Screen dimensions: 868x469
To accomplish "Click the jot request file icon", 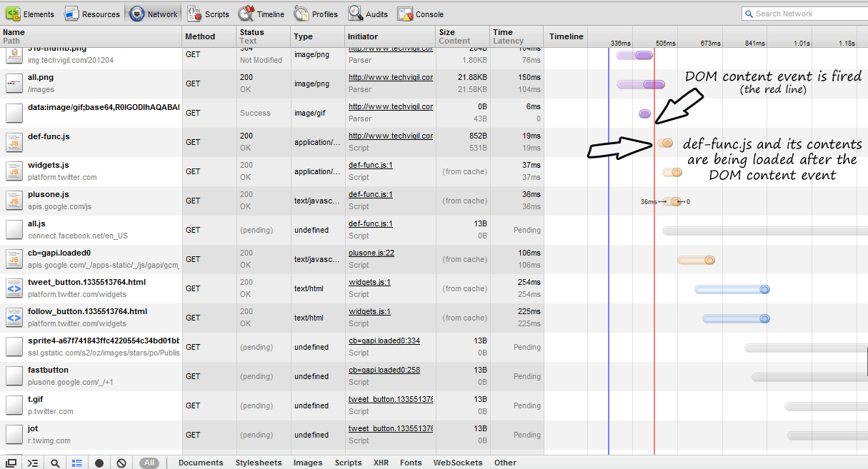I will coord(14,435).
